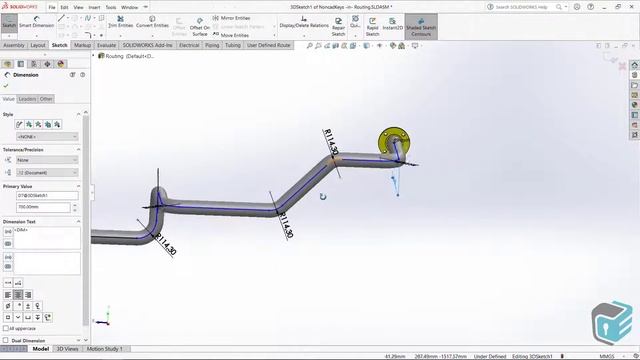The width and height of the screenshot is (640, 360).
Task: Click Mirror Entities command
Action: tap(231, 18)
